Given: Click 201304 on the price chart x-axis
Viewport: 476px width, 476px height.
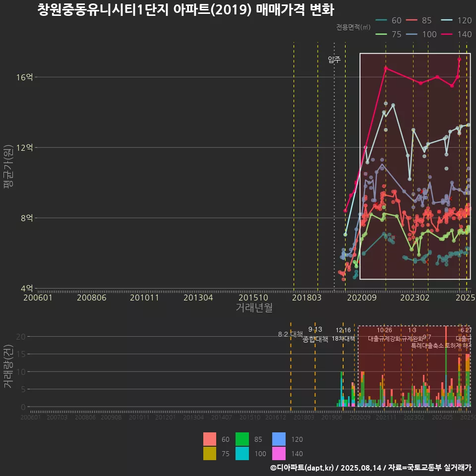Looking at the screenshot, I should coord(198,297).
